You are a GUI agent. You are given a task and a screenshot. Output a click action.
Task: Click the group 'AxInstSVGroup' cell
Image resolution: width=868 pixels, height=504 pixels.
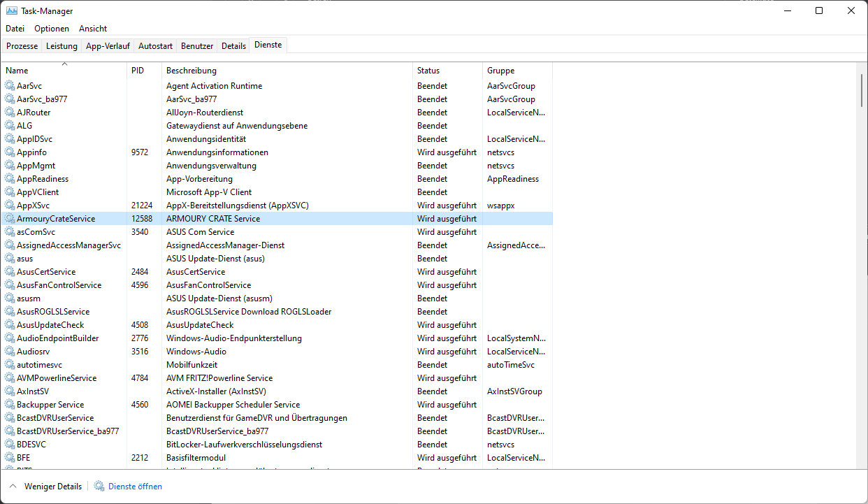click(x=514, y=391)
